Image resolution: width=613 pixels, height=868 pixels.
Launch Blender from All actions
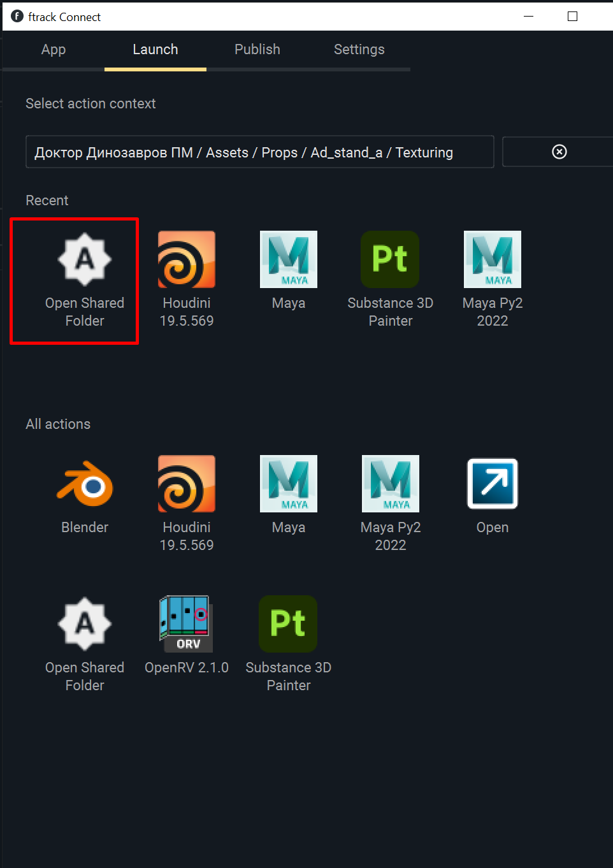pos(85,496)
